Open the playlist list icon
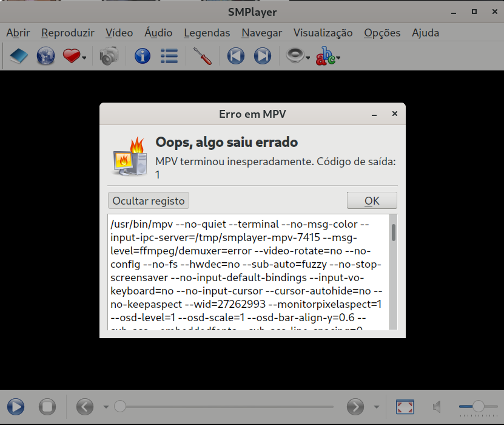This screenshot has width=504, height=425. tap(169, 56)
